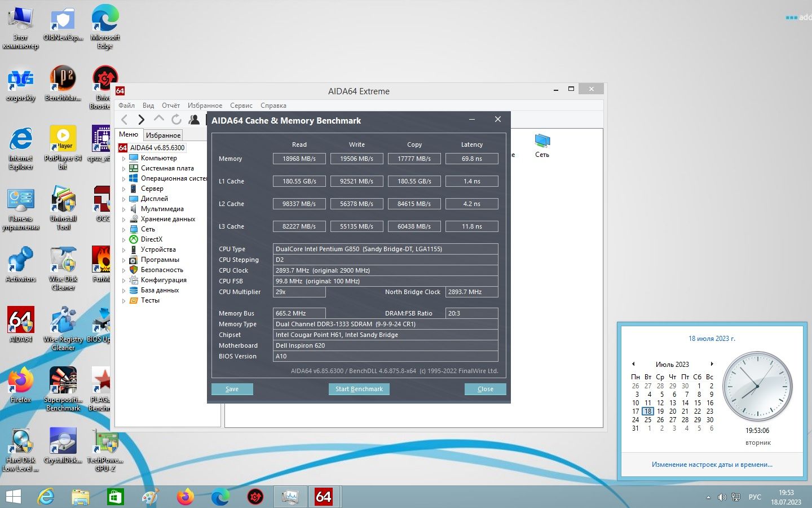Open date and time settings link
The height and width of the screenshot is (508, 812).
coord(712,465)
